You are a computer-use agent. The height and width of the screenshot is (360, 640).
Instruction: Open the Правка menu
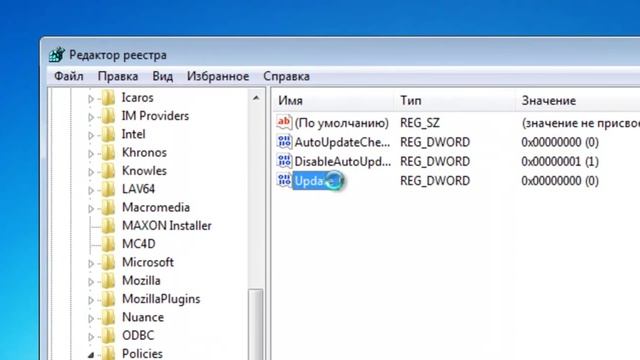click(118, 76)
